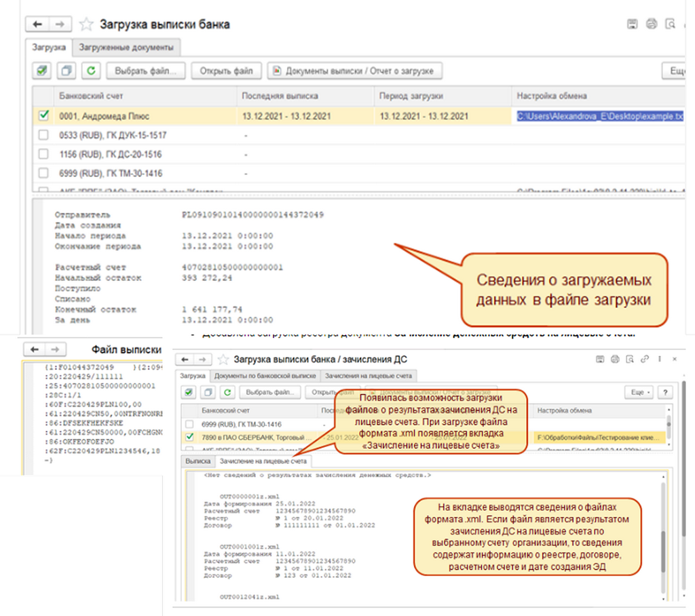Check 0533 (RUB), ГК ДУК-15-1517 row

pos(43,135)
